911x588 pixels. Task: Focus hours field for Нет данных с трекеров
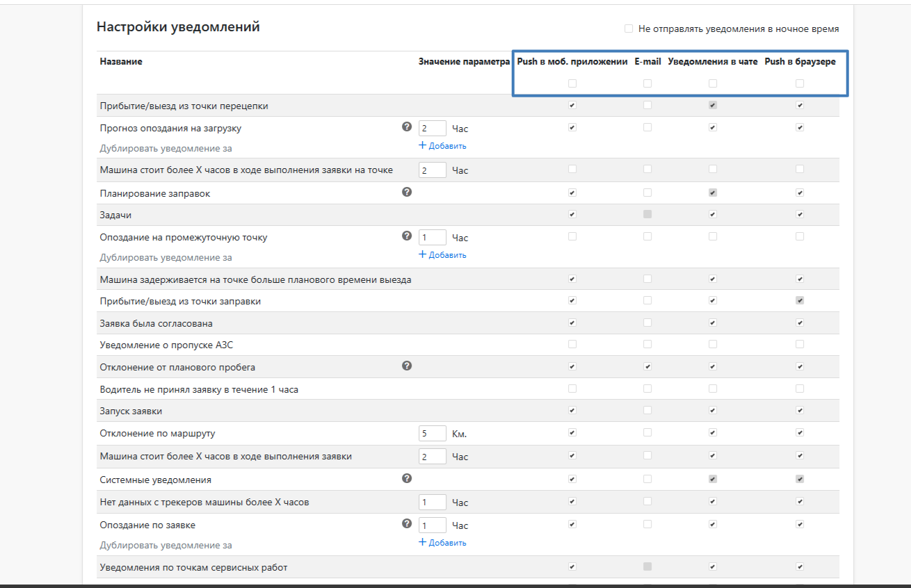433,503
